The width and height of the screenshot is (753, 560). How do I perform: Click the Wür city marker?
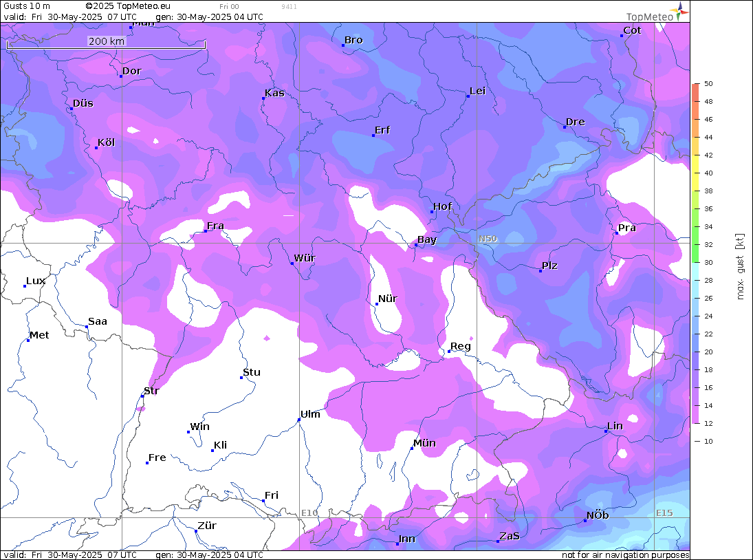[x=292, y=263]
